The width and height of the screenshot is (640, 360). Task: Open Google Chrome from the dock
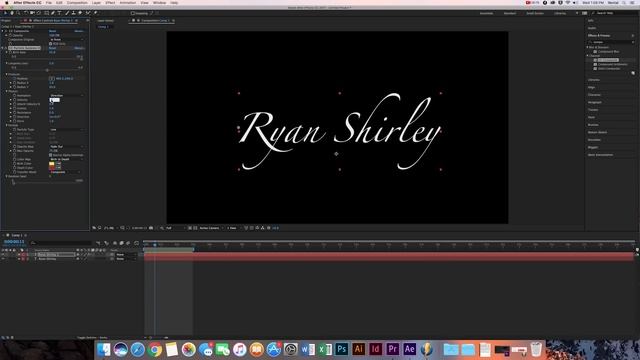coord(155,349)
